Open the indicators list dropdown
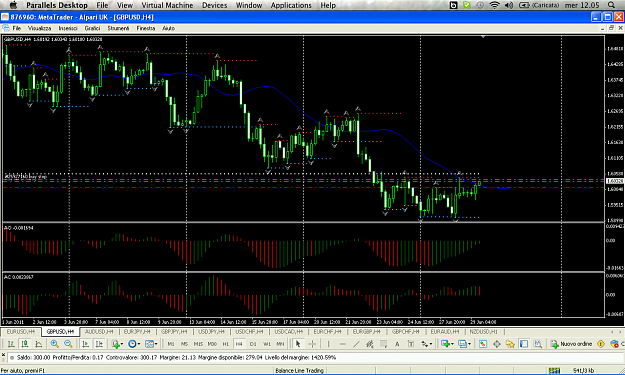This screenshot has height=375, width=625. 117,344
